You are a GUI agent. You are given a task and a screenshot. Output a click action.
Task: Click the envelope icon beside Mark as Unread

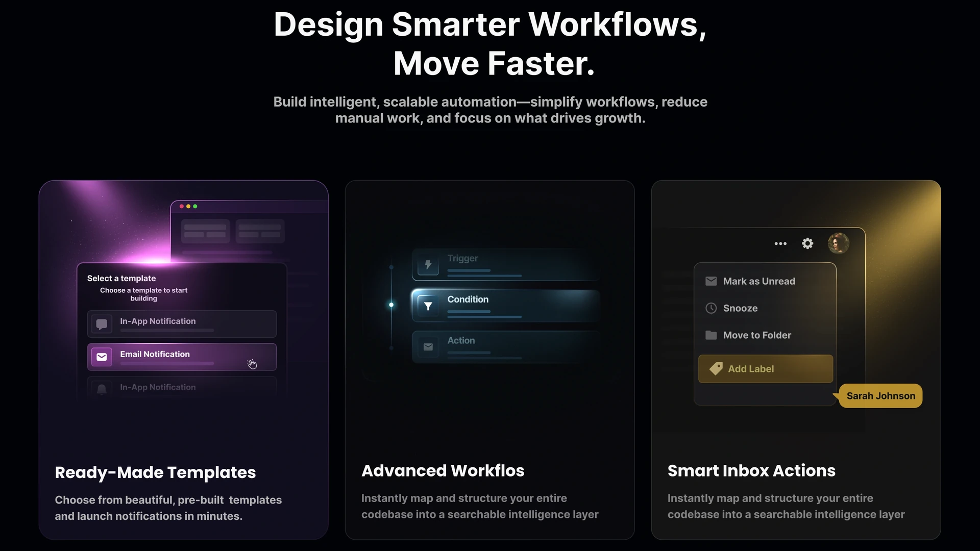[711, 281]
